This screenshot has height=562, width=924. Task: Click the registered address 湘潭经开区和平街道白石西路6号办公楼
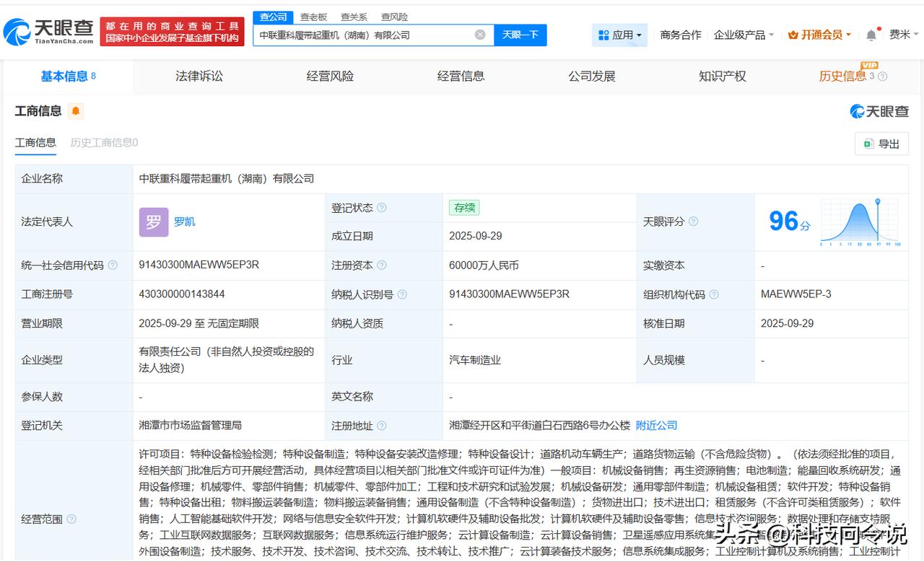(x=540, y=426)
